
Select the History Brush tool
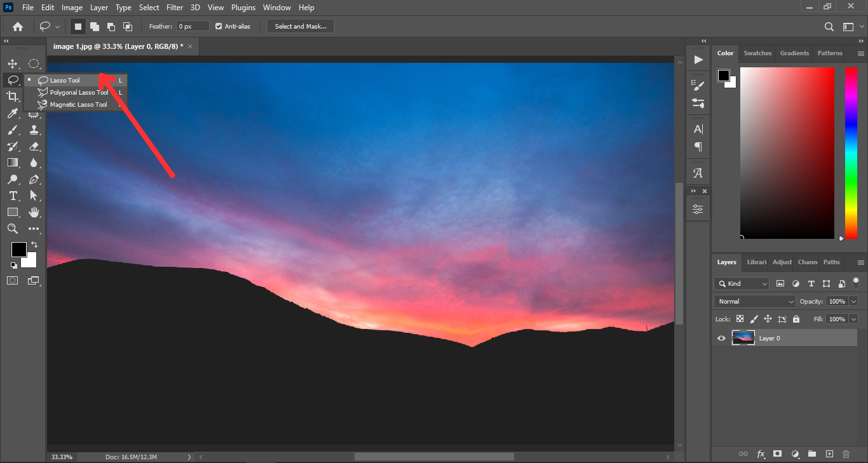click(12, 146)
